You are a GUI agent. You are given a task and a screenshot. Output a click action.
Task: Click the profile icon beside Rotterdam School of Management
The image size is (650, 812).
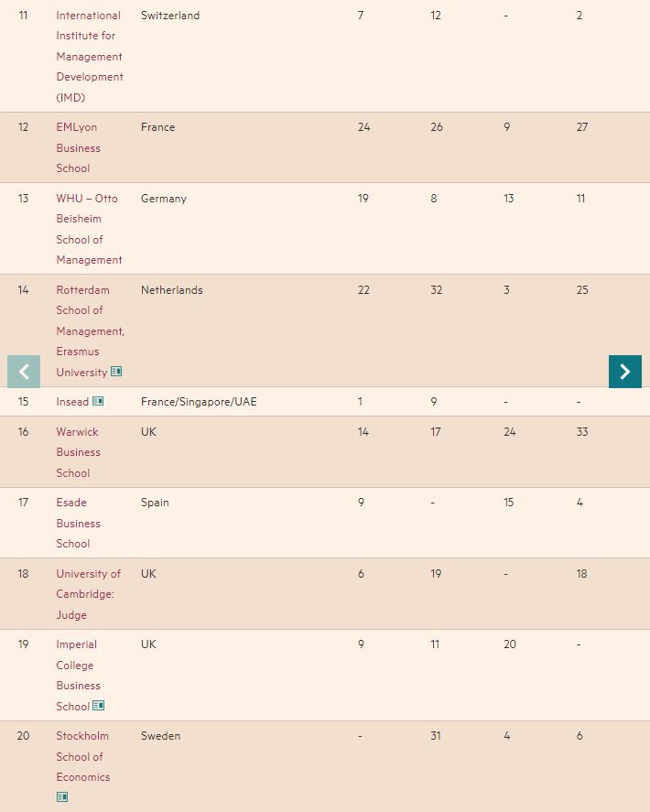[x=116, y=372]
